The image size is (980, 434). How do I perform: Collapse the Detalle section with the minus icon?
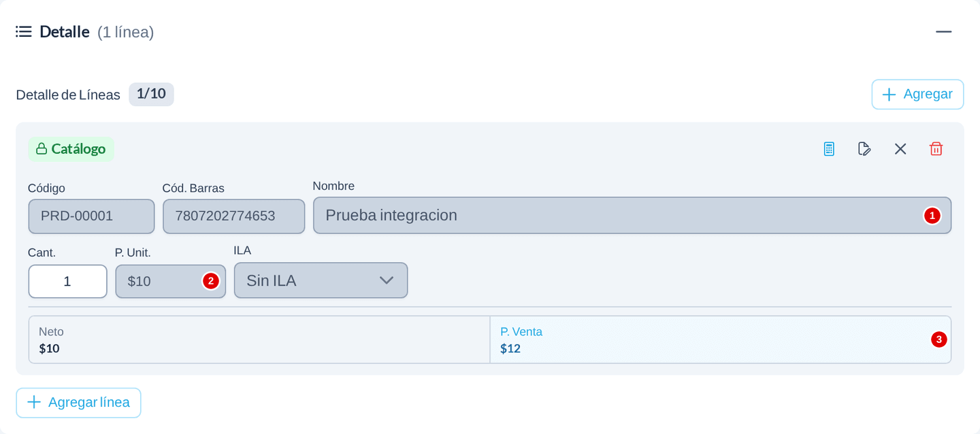click(943, 32)
